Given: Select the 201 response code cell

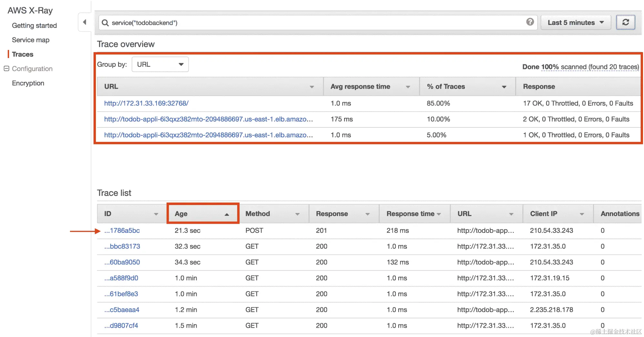Looking at the screenshot, I should (x=322, y=231).
